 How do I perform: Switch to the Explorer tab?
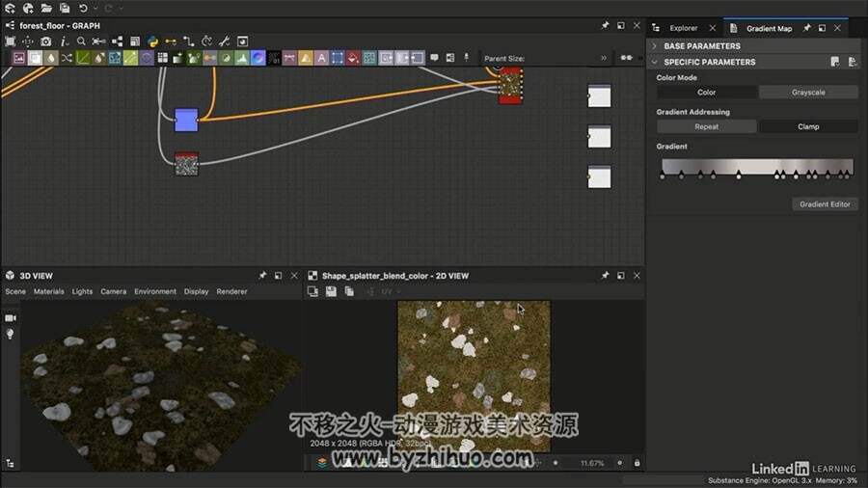683,28
